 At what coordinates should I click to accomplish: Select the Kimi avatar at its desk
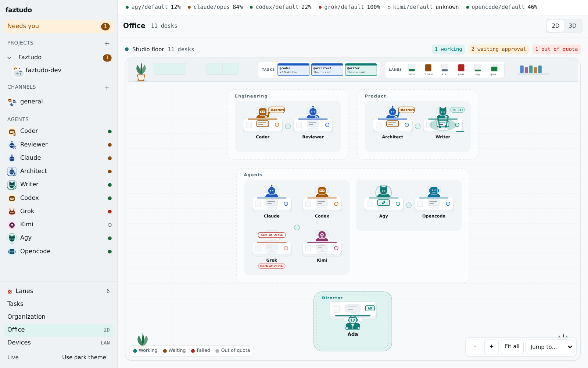[322, 236]
